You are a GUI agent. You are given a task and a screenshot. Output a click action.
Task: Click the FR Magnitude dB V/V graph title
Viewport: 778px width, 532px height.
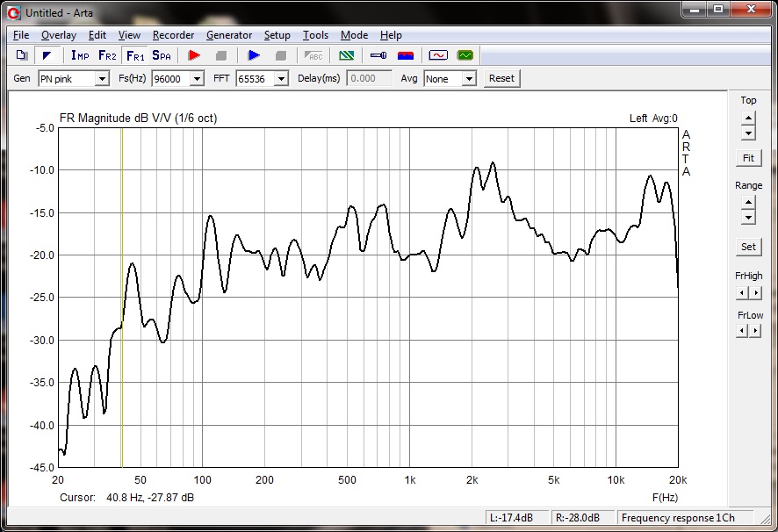[138, 119]
